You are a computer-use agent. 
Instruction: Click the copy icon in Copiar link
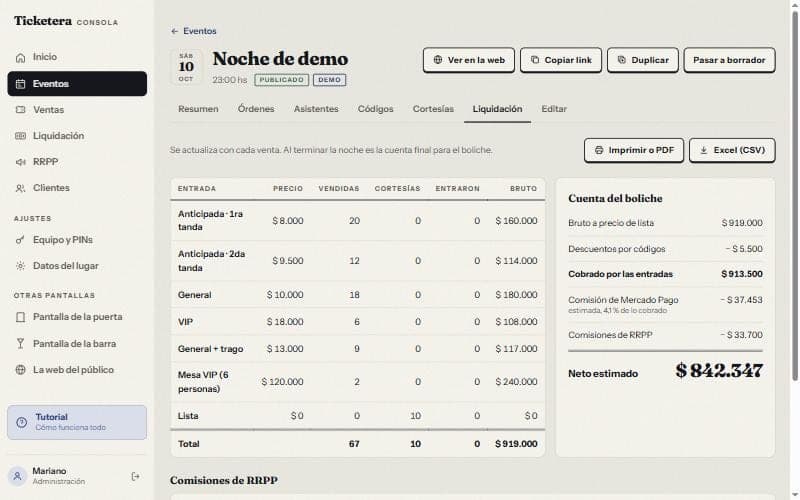coord(535,60)
